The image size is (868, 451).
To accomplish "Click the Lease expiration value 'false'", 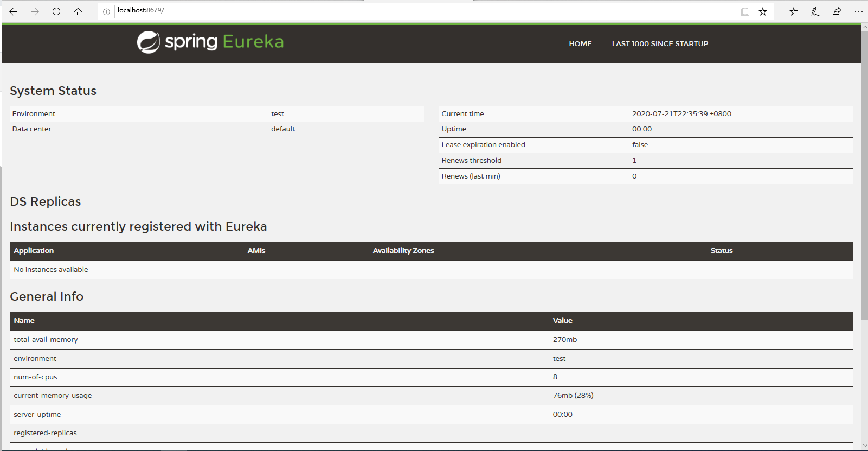I will point(640,145).
